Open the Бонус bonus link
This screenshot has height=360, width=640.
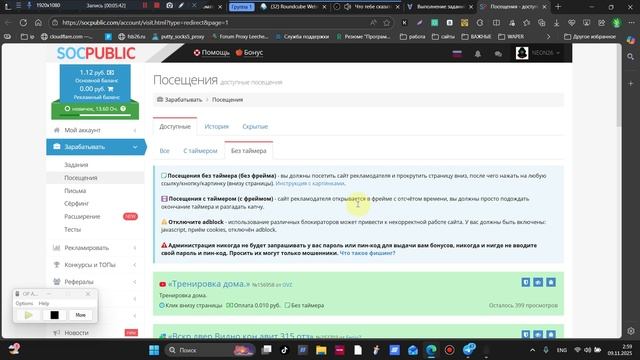point(249,53)
